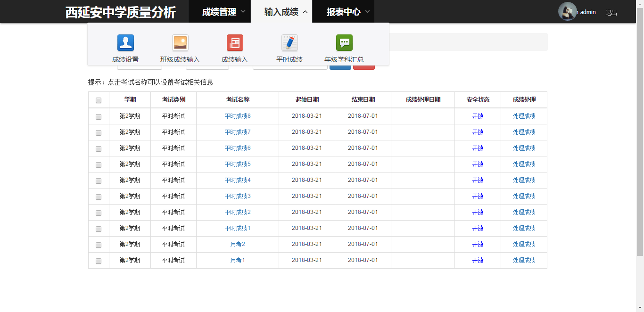Click the green 年级学科汇总 chat icon
644x312 pixels.
(344, 43)
